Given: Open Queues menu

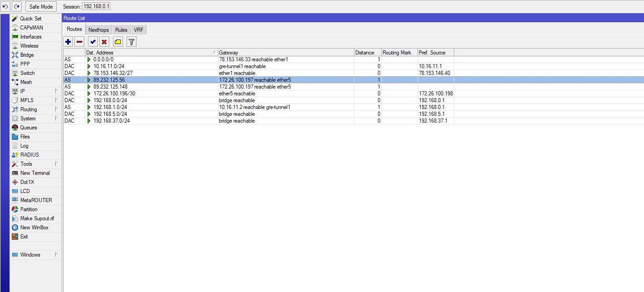Looking at the screenshot, I should click(x=29, y=128).
